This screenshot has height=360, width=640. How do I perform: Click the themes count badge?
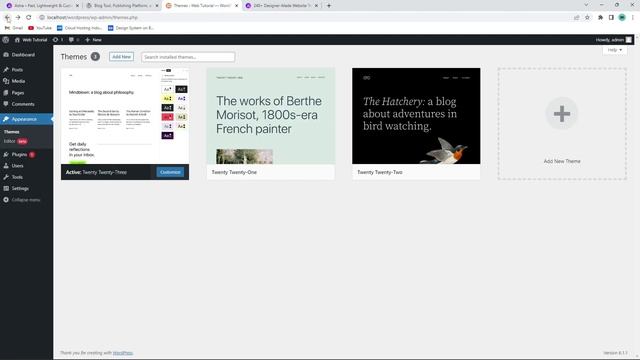coord(95,57)
